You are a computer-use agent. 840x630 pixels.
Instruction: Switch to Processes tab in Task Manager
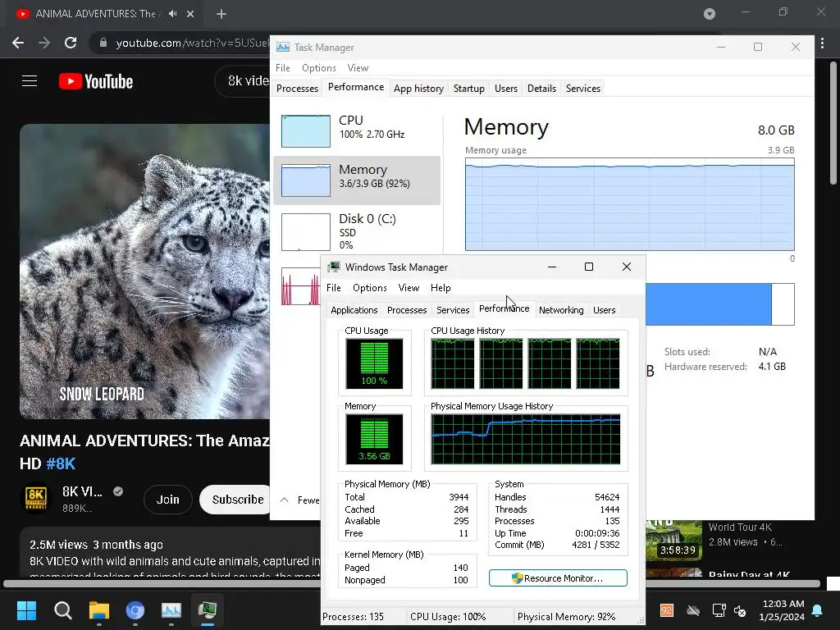point(297,89)
